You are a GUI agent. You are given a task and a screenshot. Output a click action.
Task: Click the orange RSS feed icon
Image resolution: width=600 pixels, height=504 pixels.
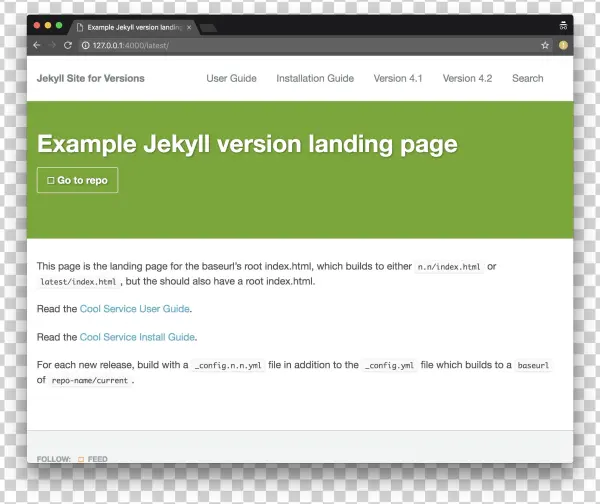click(81, 459)
